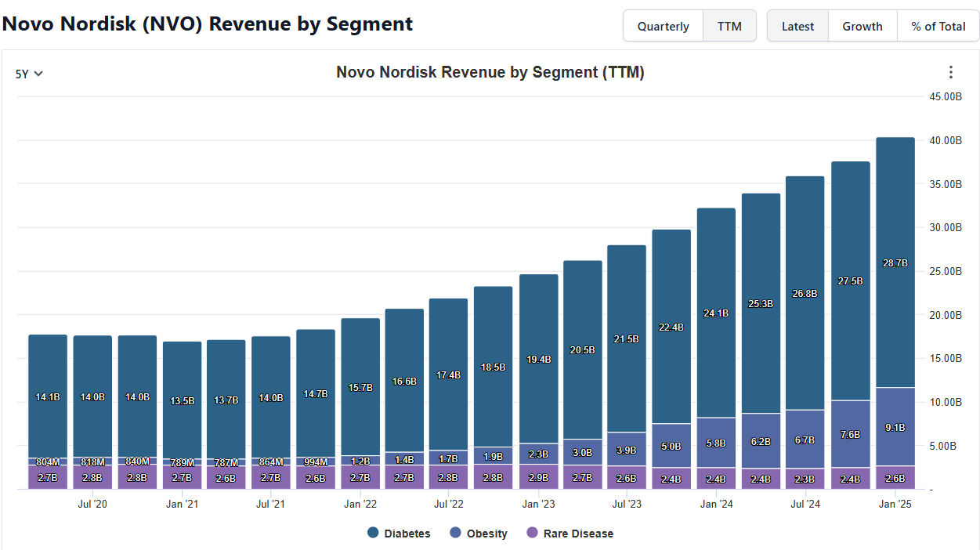Click the 21.5B Diabetes bar label
This screenshot has width=980, height=550.
click(627, 339)
